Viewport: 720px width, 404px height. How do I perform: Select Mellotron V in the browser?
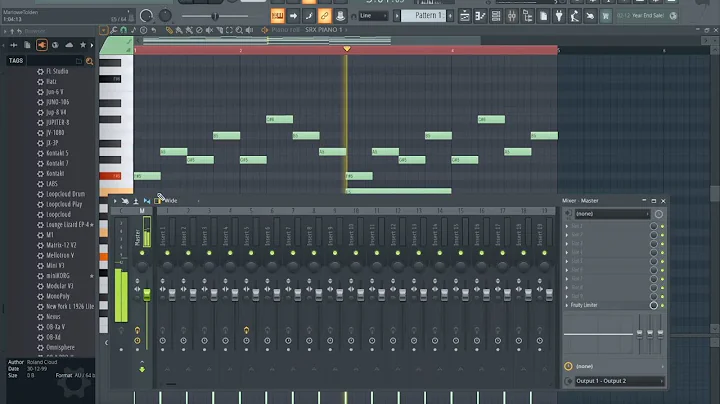pyautogui.click(x=60, y=255)
